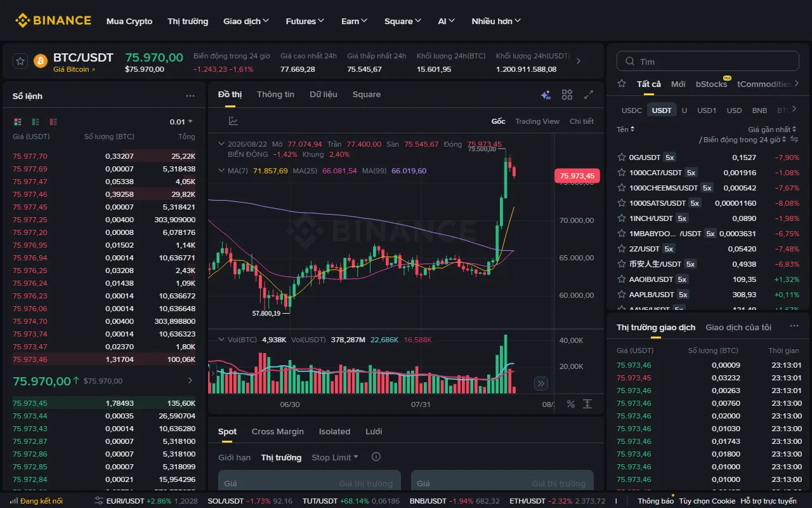Show buy orders only layout

point(36,121)
